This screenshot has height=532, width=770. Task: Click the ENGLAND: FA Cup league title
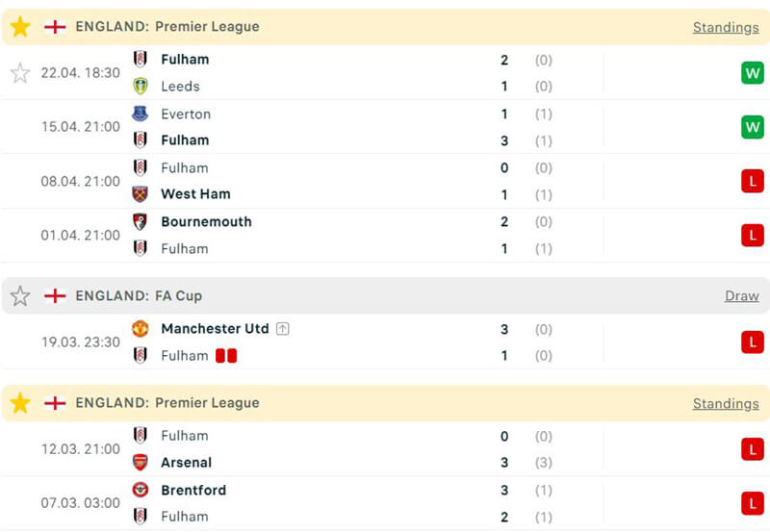point(139,296)
